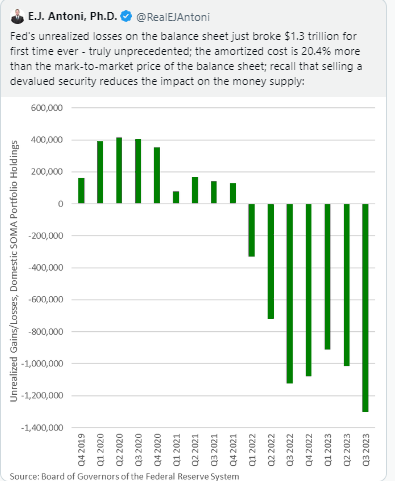The width and height of the screenshot is (395, 481).
Task: Click the blue verified badge icon
Action: pyautogui.click(x=126, y=16)
